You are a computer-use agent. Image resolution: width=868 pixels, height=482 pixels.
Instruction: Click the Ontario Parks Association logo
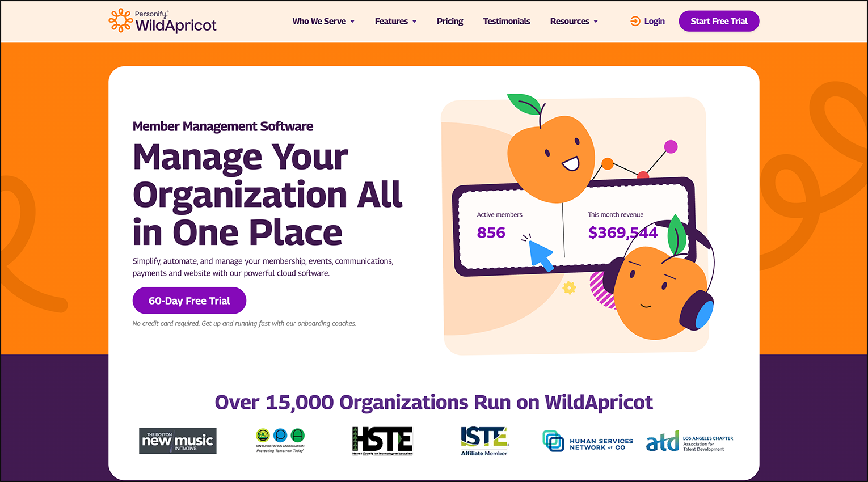(280, 439)
